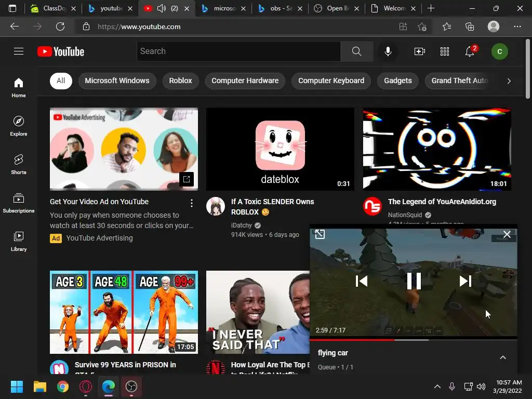Select the Computer Keyboard chip
This screenshot has width=532, height=399.
point(331,81)
